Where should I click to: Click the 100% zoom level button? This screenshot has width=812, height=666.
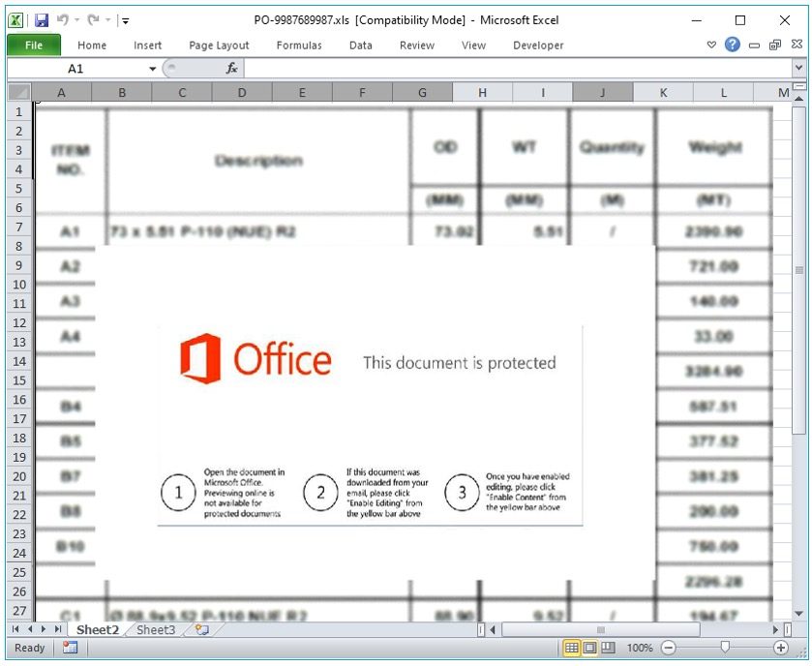pyautogui.click(x=639, y=648)
